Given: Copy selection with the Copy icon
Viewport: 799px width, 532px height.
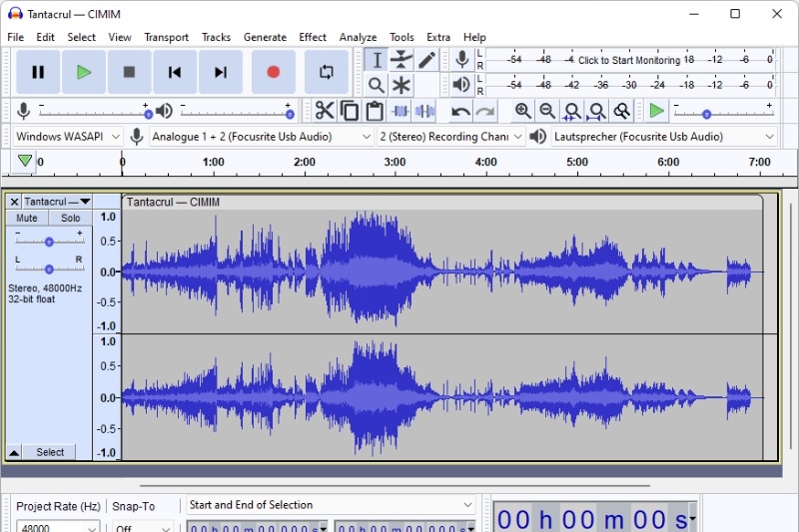Looking at the screenshot, I should click(x=349, y=111).
